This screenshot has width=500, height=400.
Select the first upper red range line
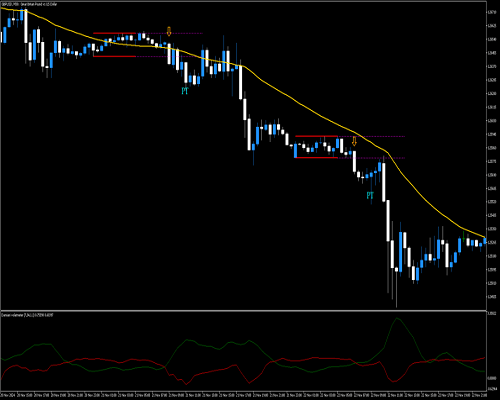click(114, 33)
